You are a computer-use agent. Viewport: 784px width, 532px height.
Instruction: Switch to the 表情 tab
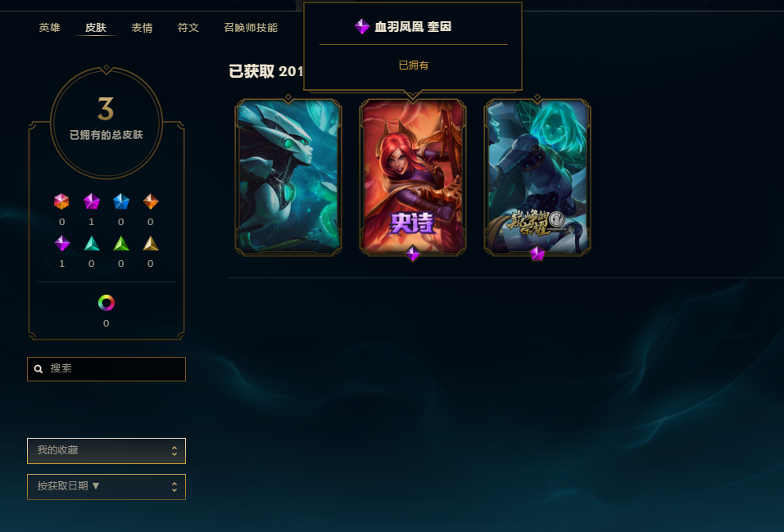pos(142,28)
